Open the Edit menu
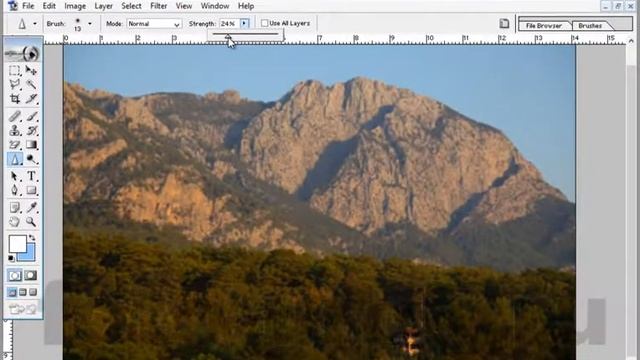The height and width of the screenshot is (360, 640). click(x=49, y=6)
